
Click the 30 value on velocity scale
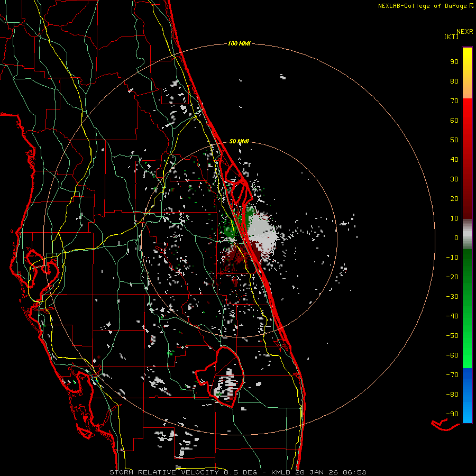[x=454, y=179]
